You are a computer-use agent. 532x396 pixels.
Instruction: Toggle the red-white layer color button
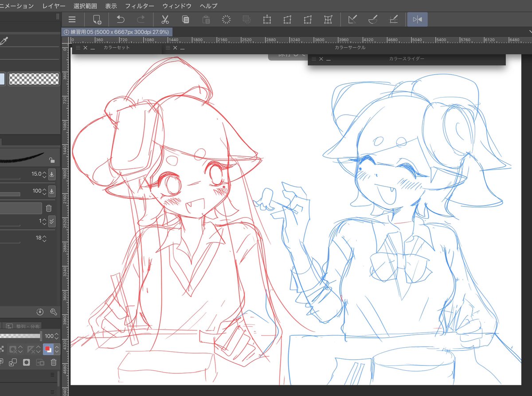[x=48, y=349]
